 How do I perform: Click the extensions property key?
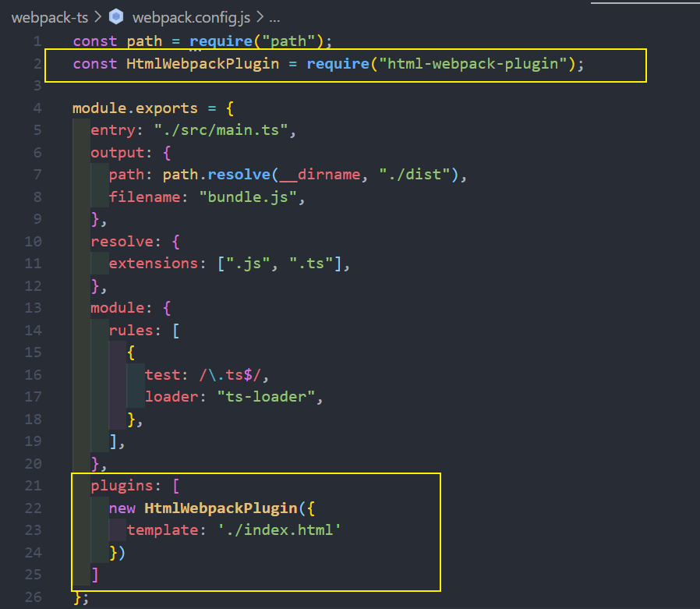click(153, 264)
